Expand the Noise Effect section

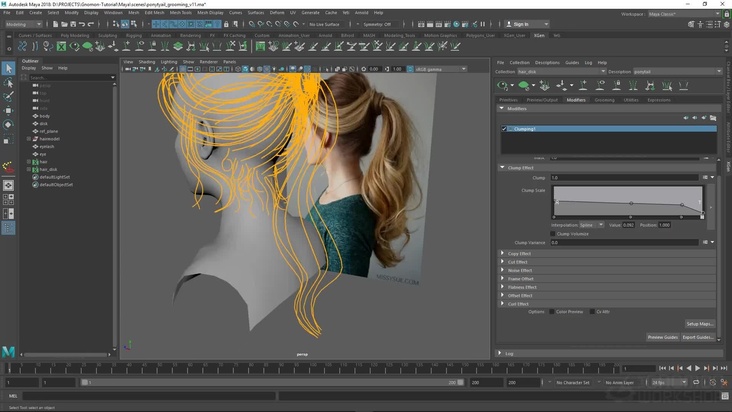click(x=503, y=270)
